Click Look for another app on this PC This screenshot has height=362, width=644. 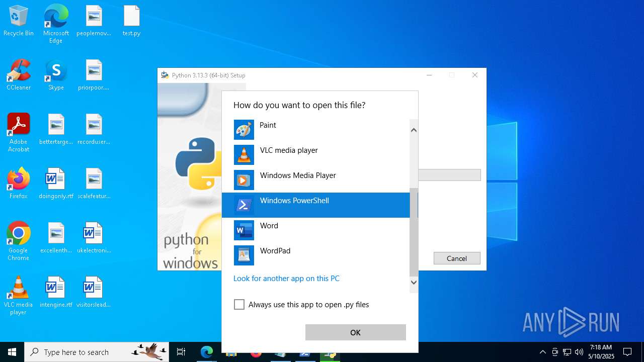point(286,279)
